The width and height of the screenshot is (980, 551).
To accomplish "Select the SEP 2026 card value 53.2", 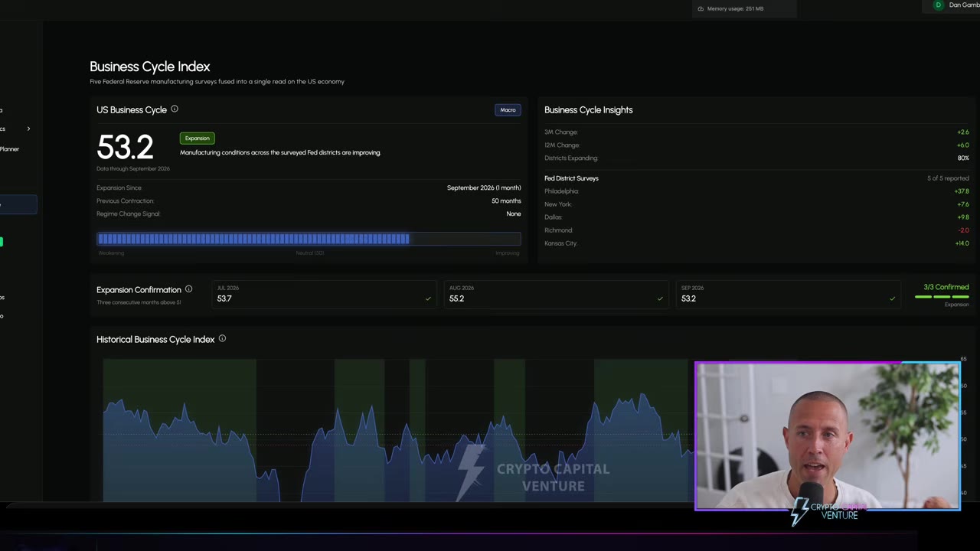I will (x=688, y=298).
